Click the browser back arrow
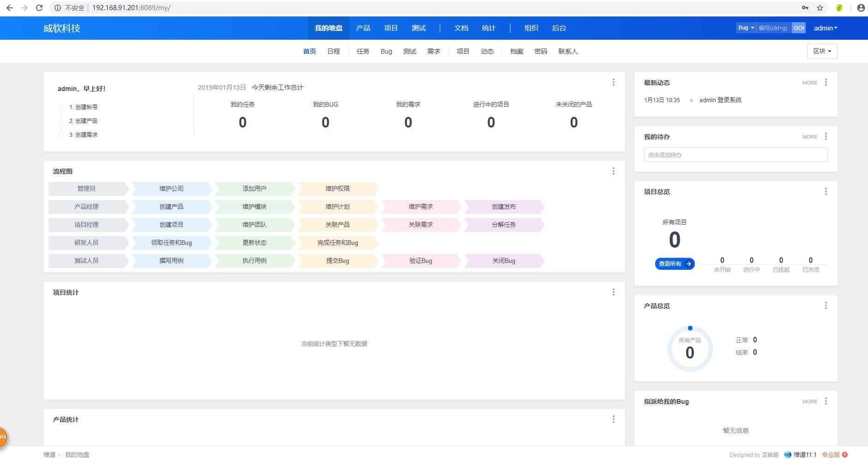868x462 pixels. (x=9, y=8)
